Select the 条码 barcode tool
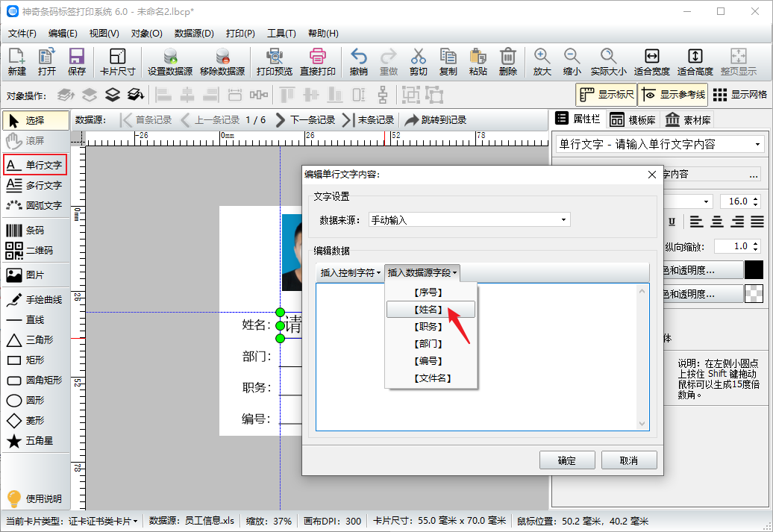773x532 pixels. pyautogui.click(x=35, y=231)
